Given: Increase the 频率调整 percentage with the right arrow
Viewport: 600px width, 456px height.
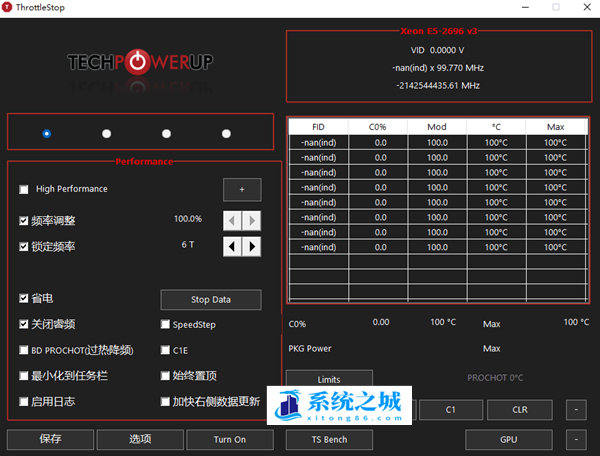Looking at the screenshot, I should (x=252, y=221).
